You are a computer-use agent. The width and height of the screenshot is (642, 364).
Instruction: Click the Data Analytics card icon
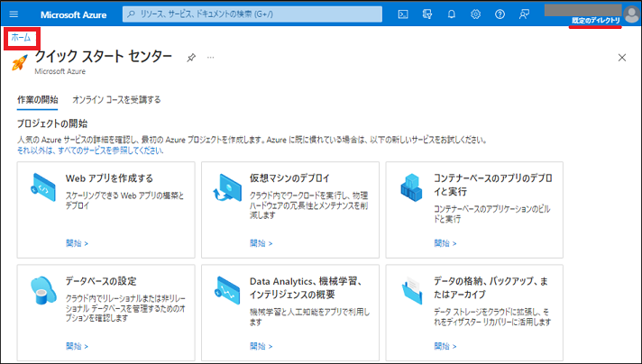pyautogui.click(x=227, y=290)
